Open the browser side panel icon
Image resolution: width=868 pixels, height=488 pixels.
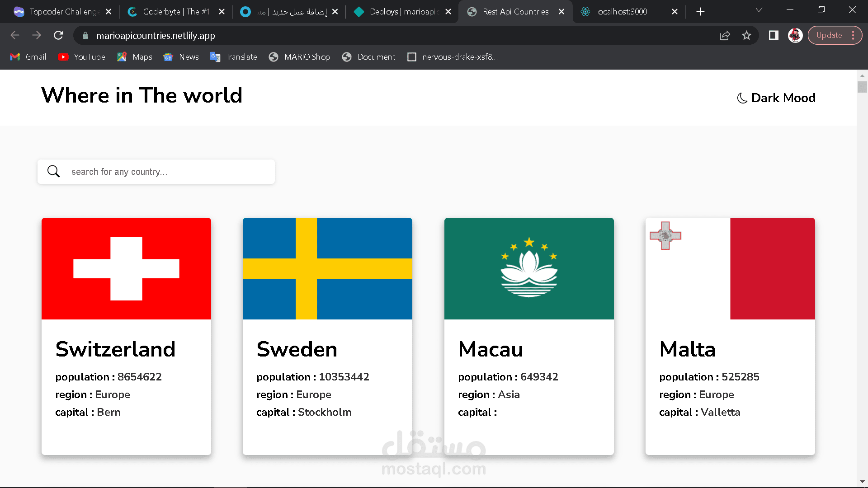774,35
